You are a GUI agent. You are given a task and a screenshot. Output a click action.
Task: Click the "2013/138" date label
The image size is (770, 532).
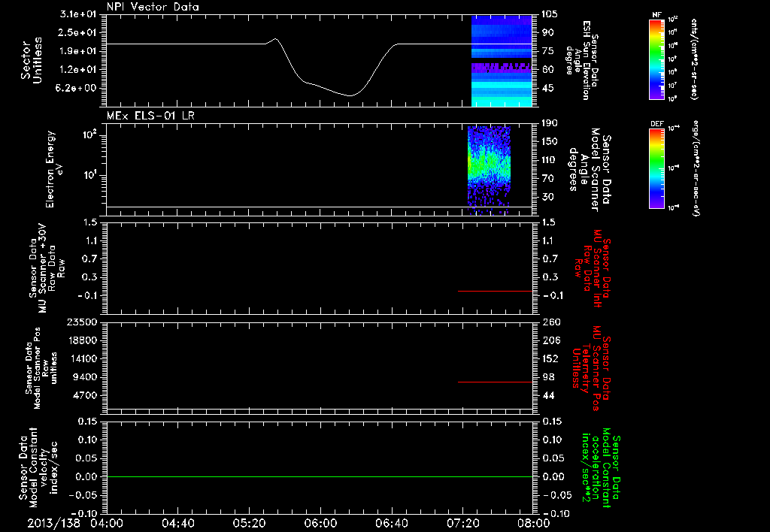coord(53,523)
